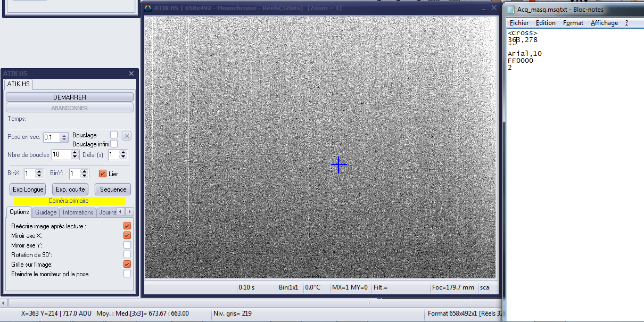
Task: Click the yellow Caméra primaire bar
Action: 69,201
